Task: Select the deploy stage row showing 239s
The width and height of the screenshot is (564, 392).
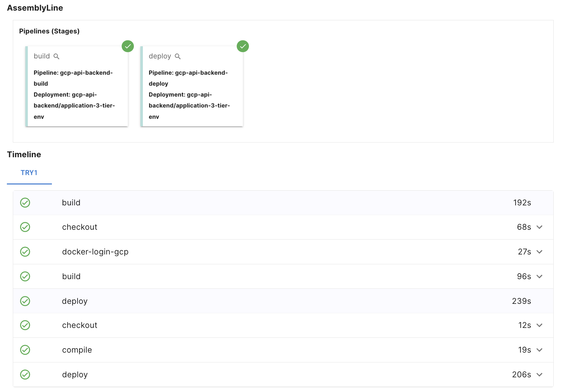Action: point(281,301)
